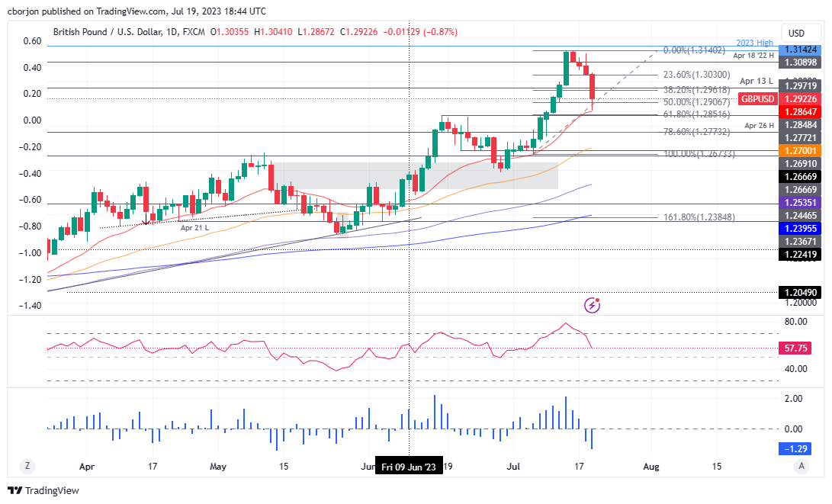The height and width of the screenshot is (504, 832).
Task: Toggle the highlighted 1.29226 current price tag
Action: tap(799, 98)
